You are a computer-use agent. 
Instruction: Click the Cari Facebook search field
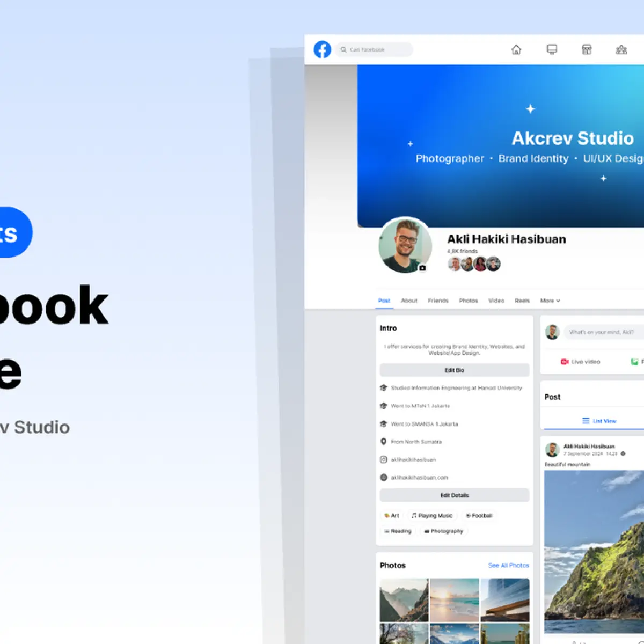(x=375, y=49)
